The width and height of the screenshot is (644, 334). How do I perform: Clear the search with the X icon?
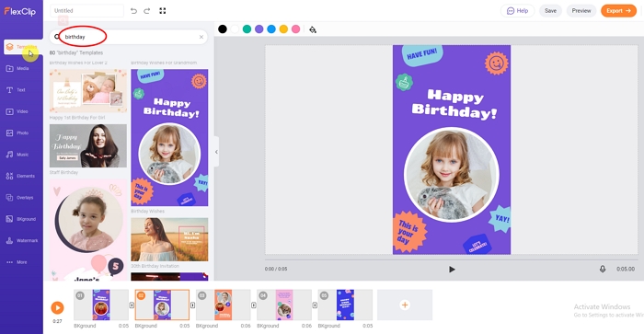coord(201,37)
